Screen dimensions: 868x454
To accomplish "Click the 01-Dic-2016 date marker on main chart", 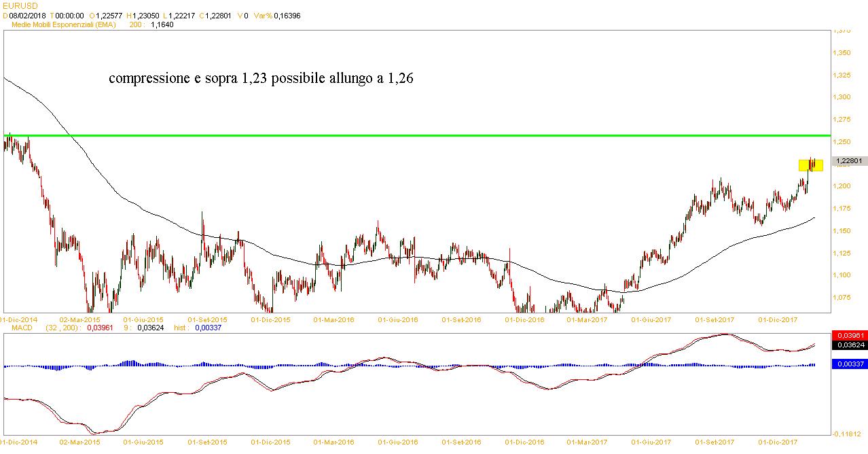I will click(x=524, y=319).
